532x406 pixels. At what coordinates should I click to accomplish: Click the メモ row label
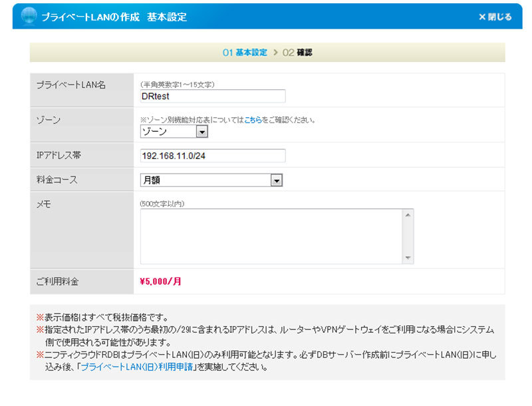[x=43, y=204]
